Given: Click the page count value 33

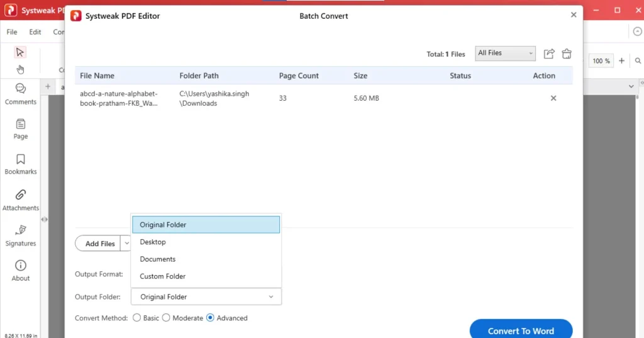Looking at the screenshot, I should click(282, 98).
